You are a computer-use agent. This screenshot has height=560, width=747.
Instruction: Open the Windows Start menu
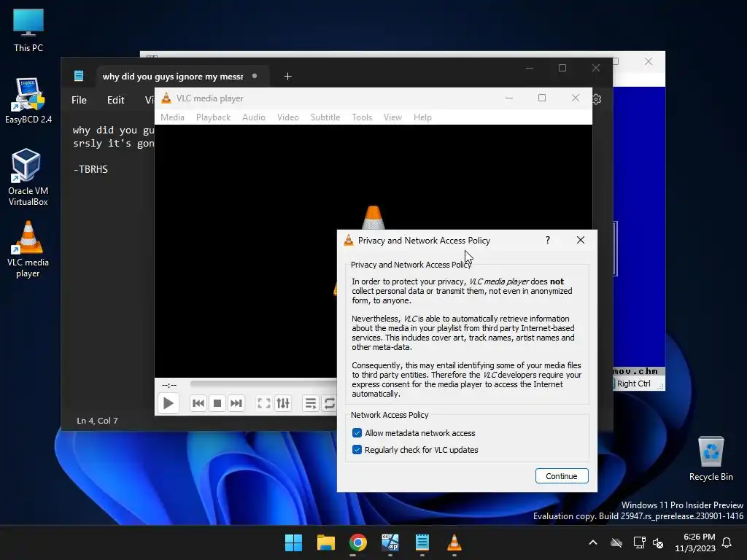293,542
